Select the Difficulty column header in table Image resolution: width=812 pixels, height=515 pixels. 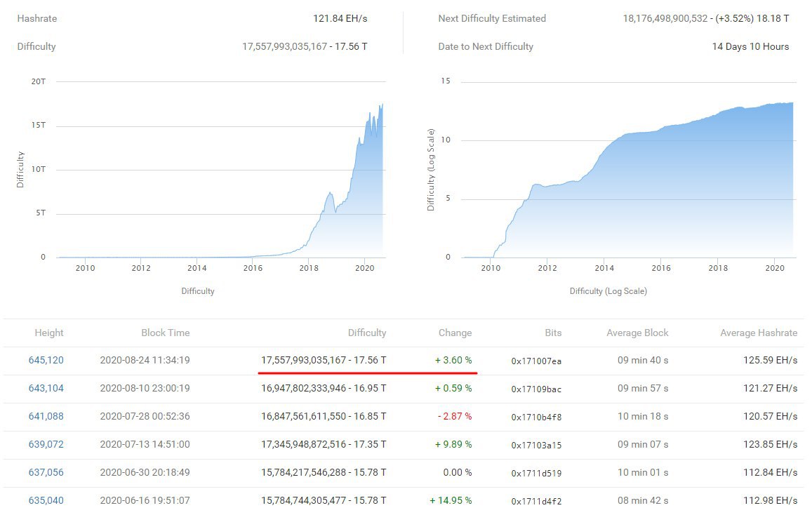(367, 333)
